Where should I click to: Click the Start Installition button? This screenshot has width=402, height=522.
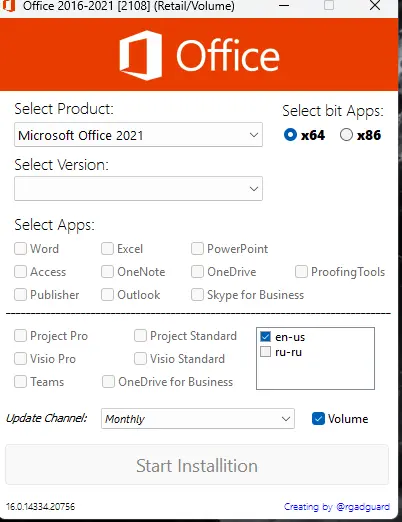point(197,465)
